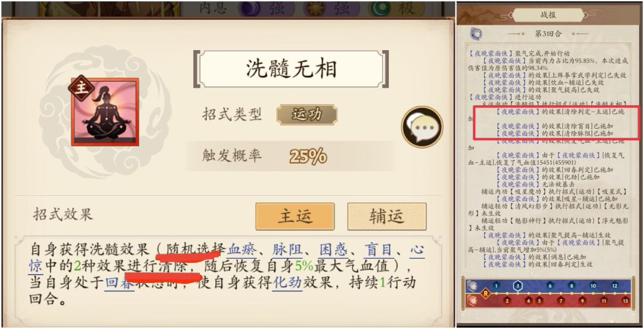
Task: Open the 血瘀 effect link
Action: (241, 250)
